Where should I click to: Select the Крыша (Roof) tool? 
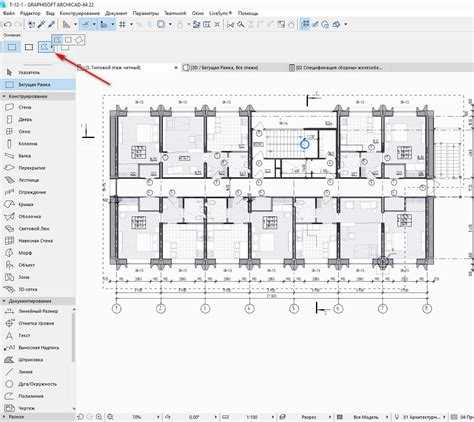19,204
